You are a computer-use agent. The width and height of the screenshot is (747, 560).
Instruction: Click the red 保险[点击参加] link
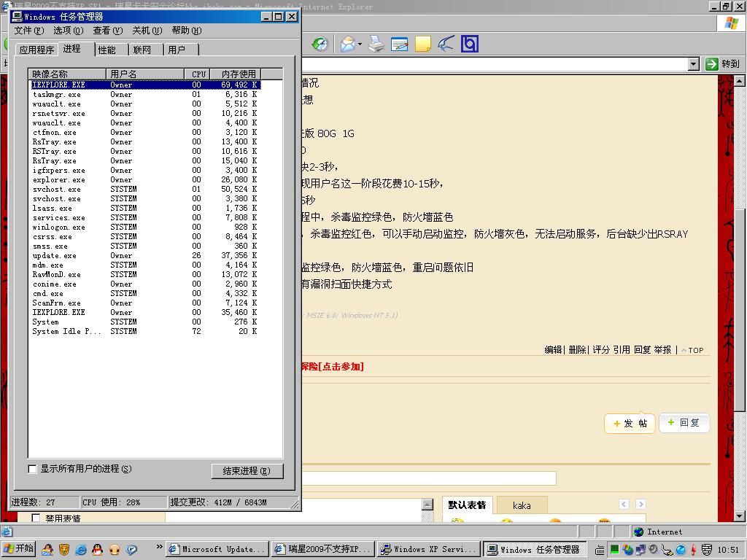click(x=333, y=367)
